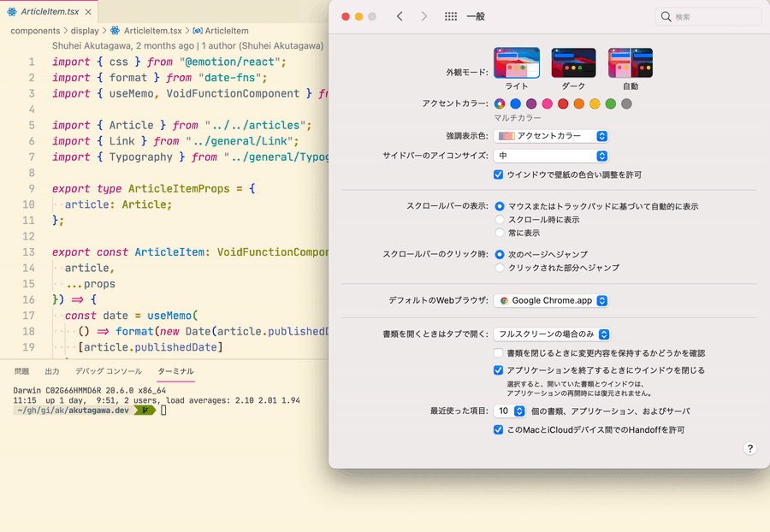Switch to 問題 panel tab
This screenshot has height=532, width=770.
coord(22,371)
